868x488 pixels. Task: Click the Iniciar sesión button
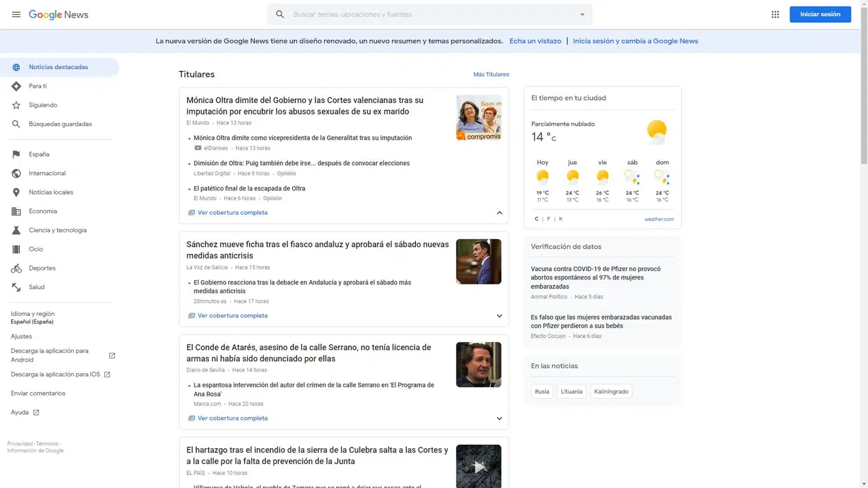[x=820, y=14]
